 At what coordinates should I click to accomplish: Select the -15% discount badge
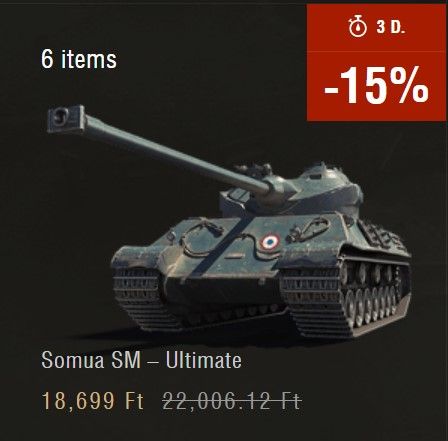pyautogui.click(x=376, y=86)
